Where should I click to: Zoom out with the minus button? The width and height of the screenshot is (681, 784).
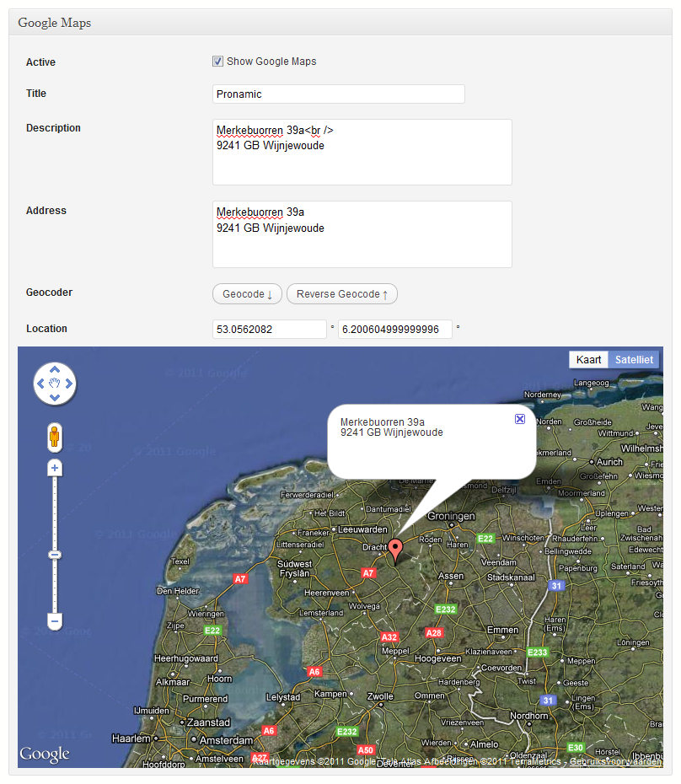point(55,621)
